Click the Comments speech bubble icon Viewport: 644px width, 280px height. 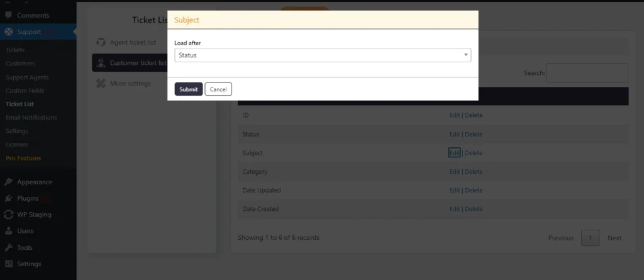click(x=8, y=16)
